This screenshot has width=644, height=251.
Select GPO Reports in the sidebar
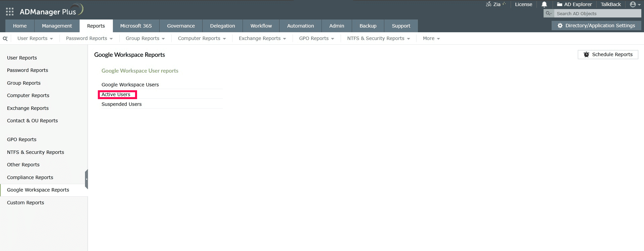22,139
